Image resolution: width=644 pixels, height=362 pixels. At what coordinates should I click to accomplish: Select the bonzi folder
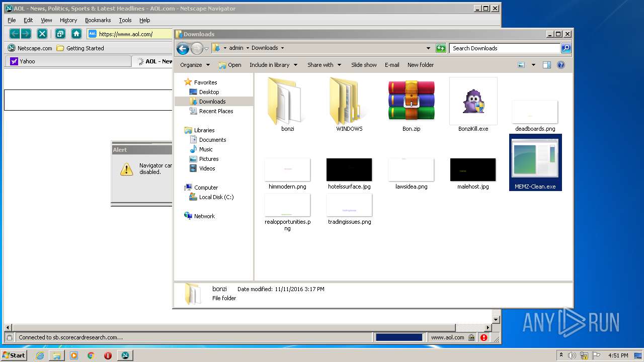tap(287, 105)
